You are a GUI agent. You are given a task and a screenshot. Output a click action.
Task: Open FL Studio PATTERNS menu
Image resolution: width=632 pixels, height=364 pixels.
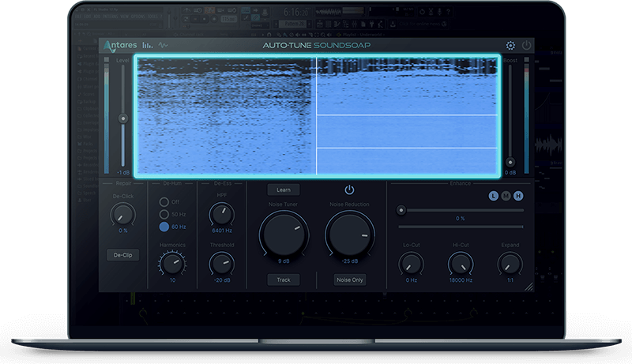(x=111, y=17)
